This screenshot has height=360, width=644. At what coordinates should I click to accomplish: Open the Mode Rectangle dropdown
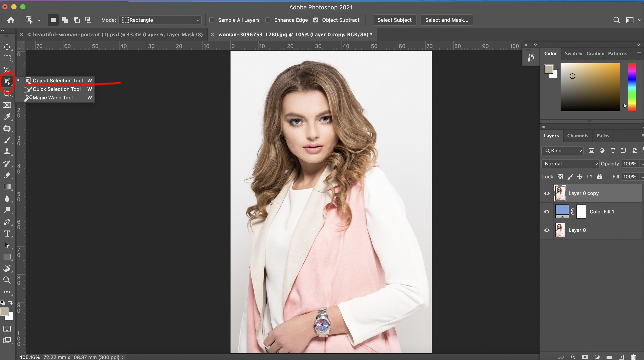tap(161, 20)
